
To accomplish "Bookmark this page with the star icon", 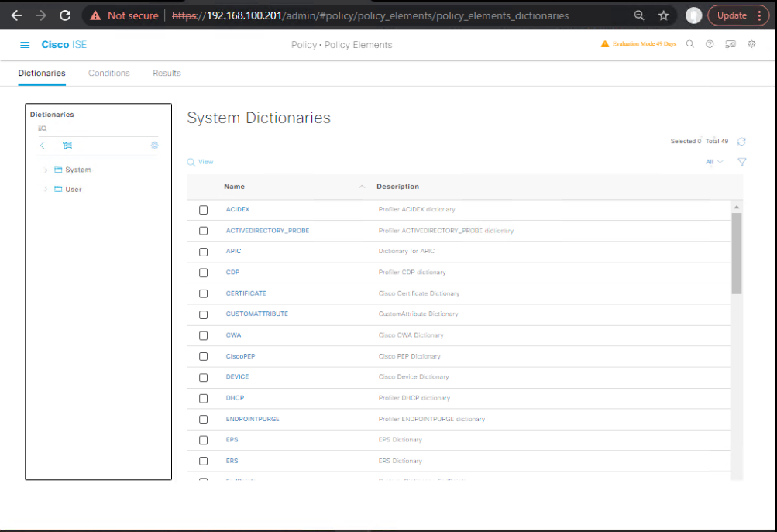I will pos(664,15).
